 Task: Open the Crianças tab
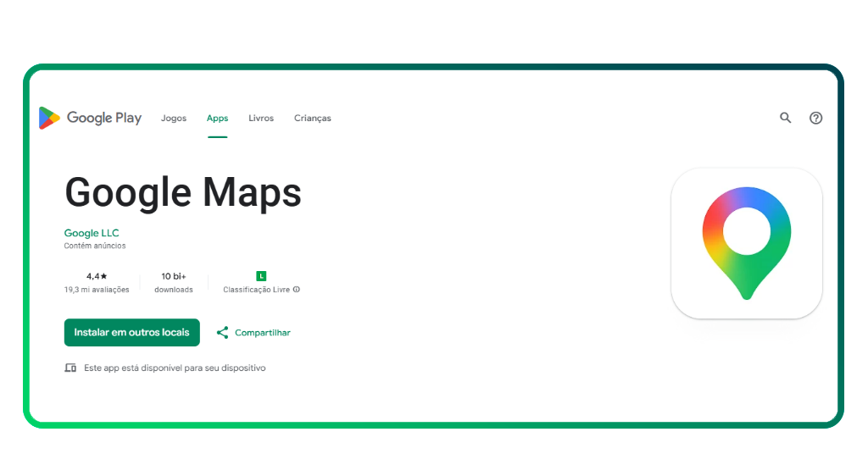click(312, 119)
